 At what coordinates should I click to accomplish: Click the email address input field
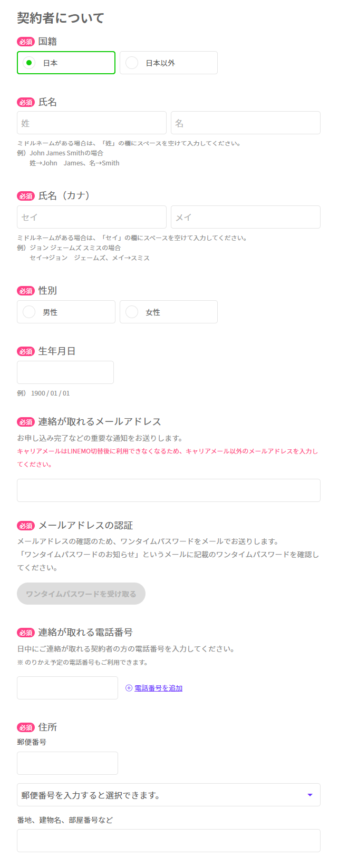169,490
